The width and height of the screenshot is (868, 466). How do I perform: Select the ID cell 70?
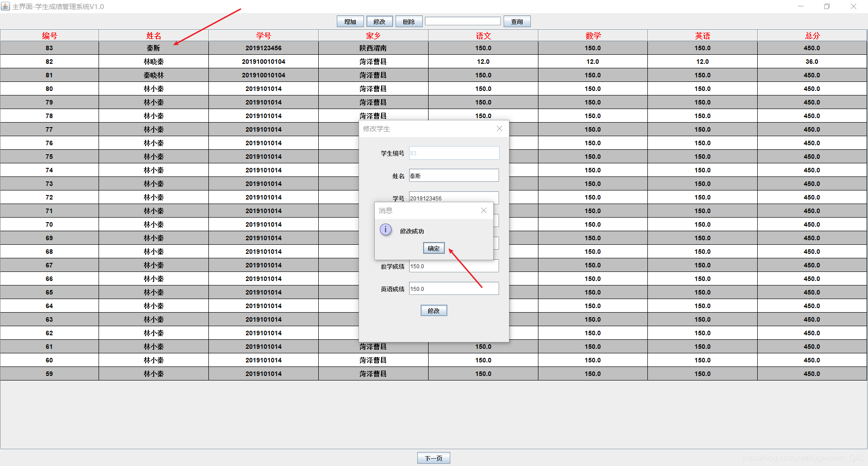(49, 224)
